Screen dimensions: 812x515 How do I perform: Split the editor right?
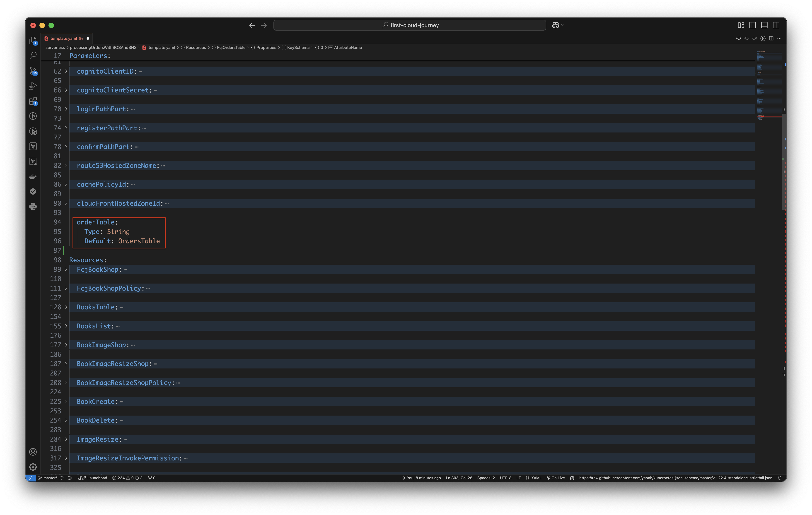[771, 39]
